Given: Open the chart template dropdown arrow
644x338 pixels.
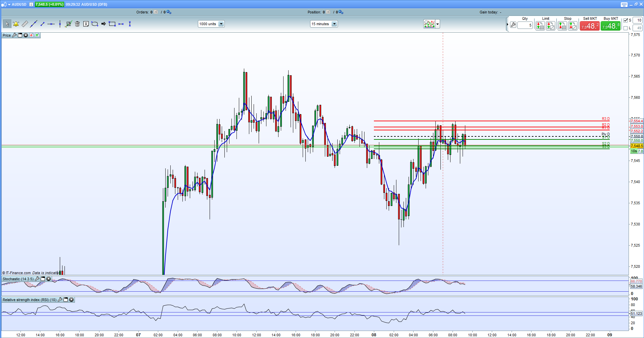Looking at the screenshot, I should (x=437, y=24).
